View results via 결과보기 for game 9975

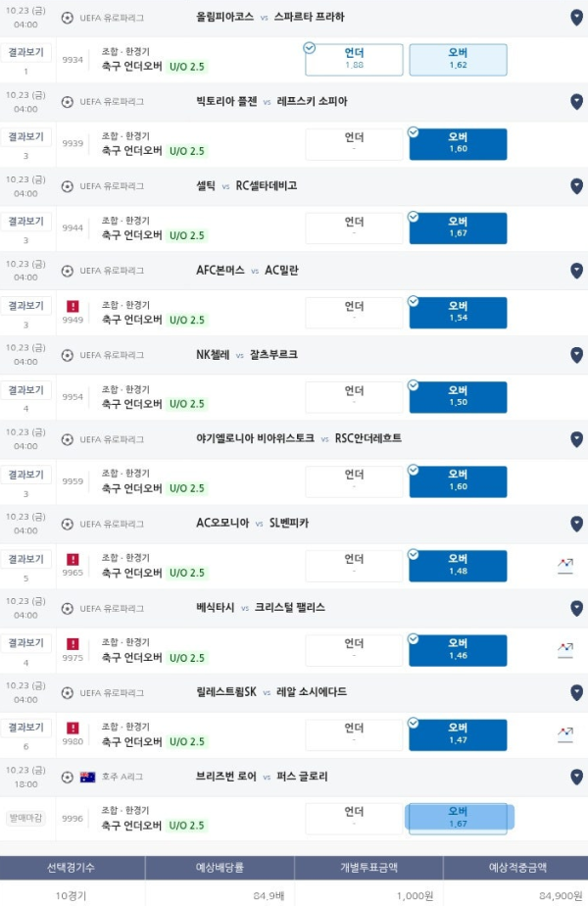[x=26, y=642]
